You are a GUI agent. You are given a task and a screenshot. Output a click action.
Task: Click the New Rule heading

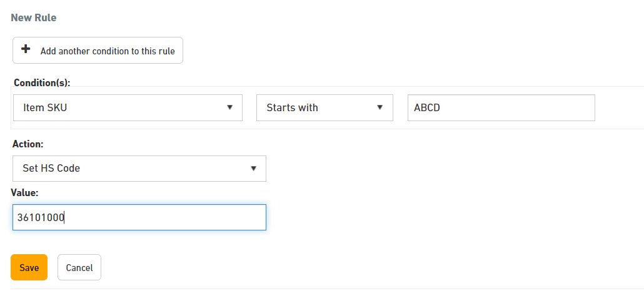(33, 17)
